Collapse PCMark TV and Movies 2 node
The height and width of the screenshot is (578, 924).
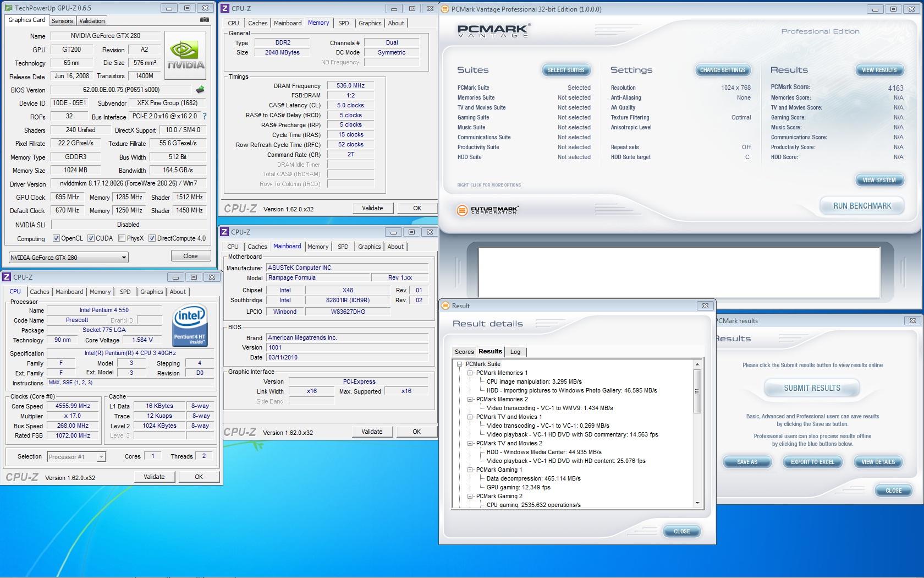pyautogui.click(x=470, y=443)
